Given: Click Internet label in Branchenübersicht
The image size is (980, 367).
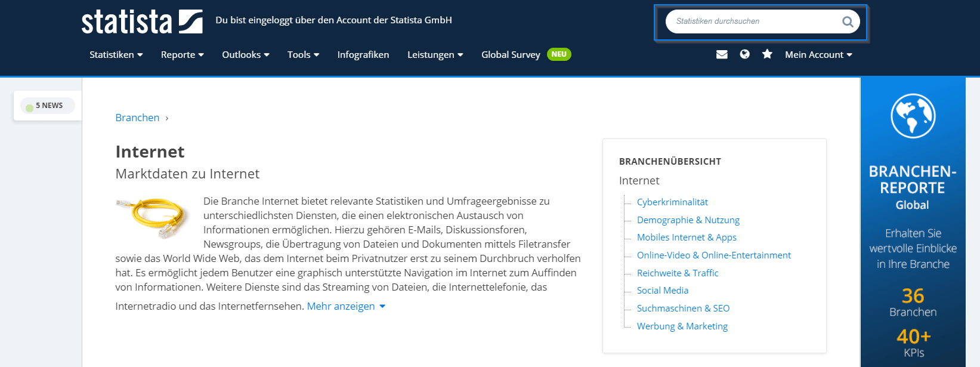Looking at the screenshot, I should (639, 180).
